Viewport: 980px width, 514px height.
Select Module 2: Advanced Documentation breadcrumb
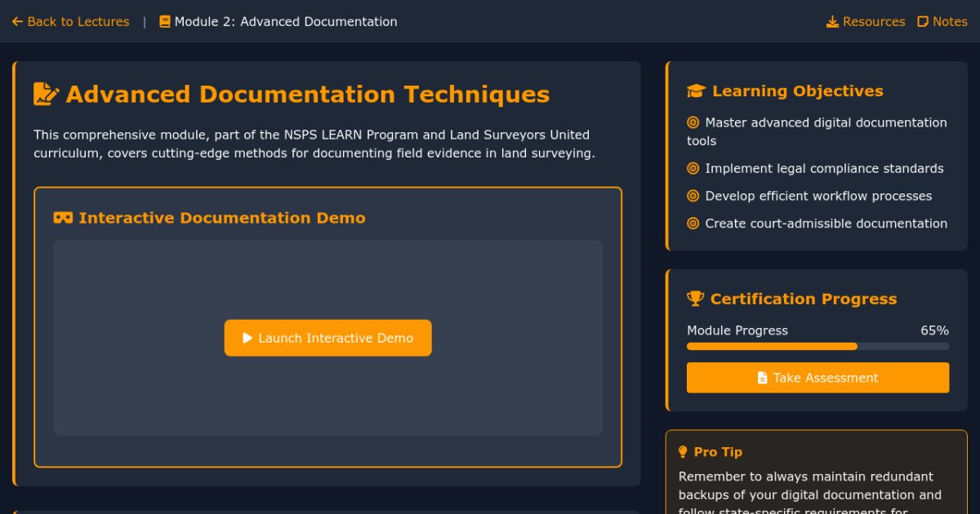(x=285, y=22)
